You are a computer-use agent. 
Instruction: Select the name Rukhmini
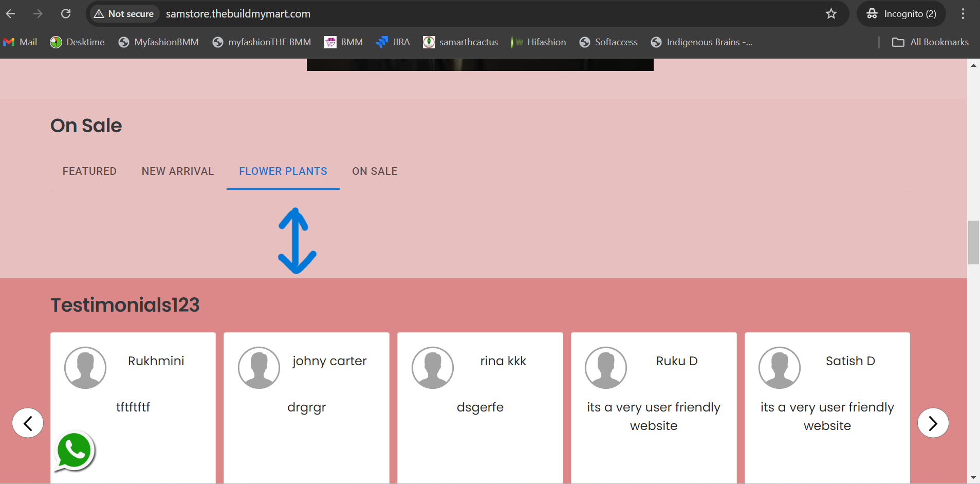tap(156, 361)
